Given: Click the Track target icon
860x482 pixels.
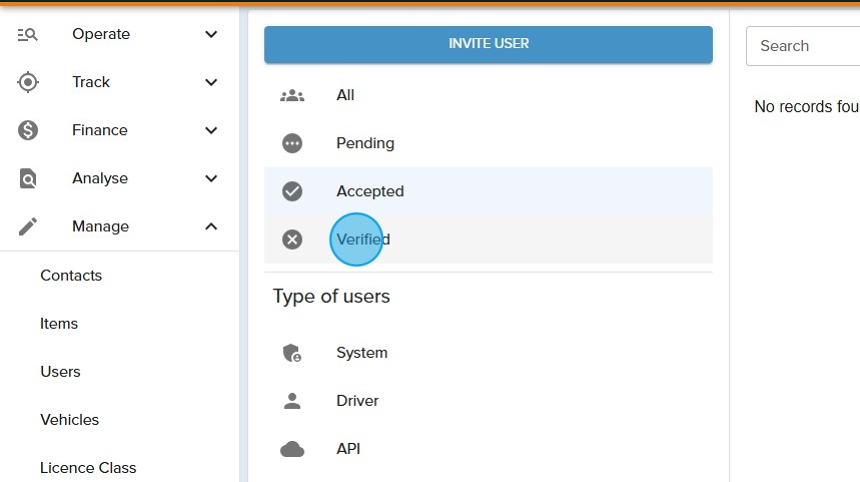Looking at the screenshot, I should point(28,82).
